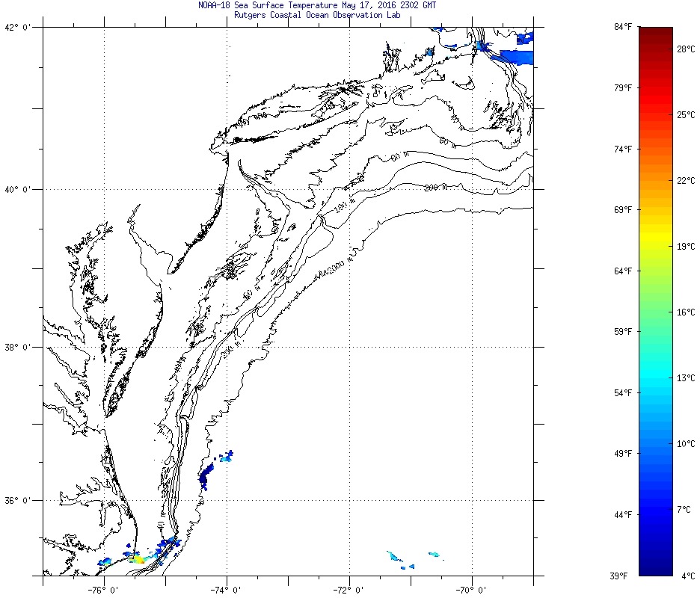
Task: Click the 28°C label on the color scale
Action: (x=686, y=49)
